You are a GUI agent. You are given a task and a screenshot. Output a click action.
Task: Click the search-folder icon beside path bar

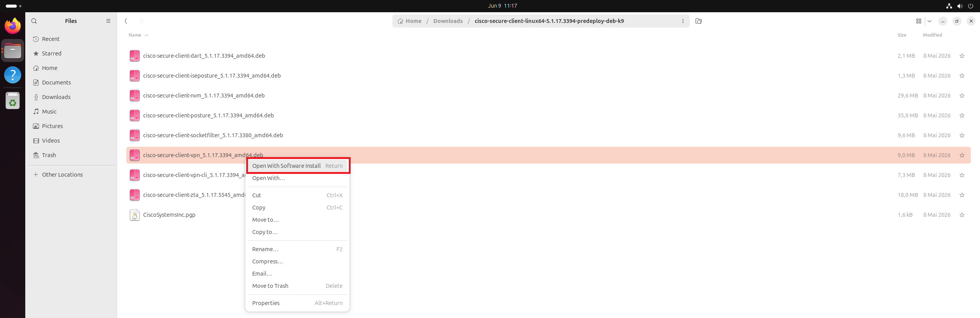pyautogui.click(x=699, y=21)
